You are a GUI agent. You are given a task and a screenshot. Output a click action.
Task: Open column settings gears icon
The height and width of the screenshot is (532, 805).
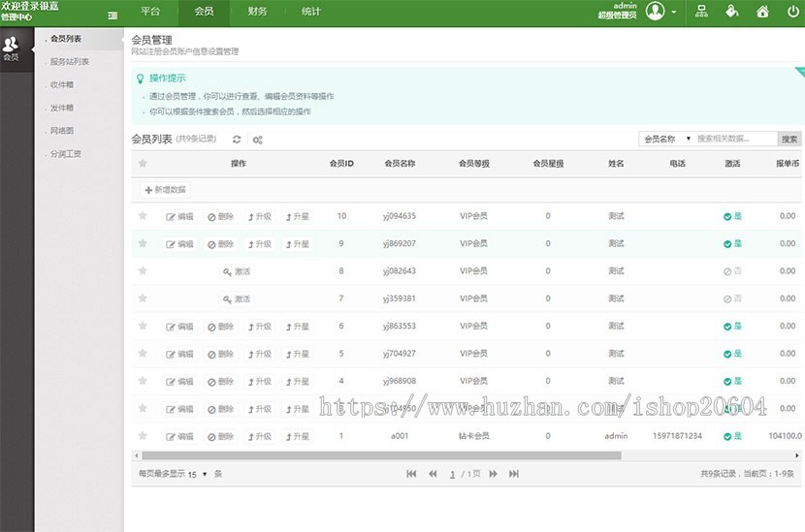pyautogui.click(x=258, y=140)
